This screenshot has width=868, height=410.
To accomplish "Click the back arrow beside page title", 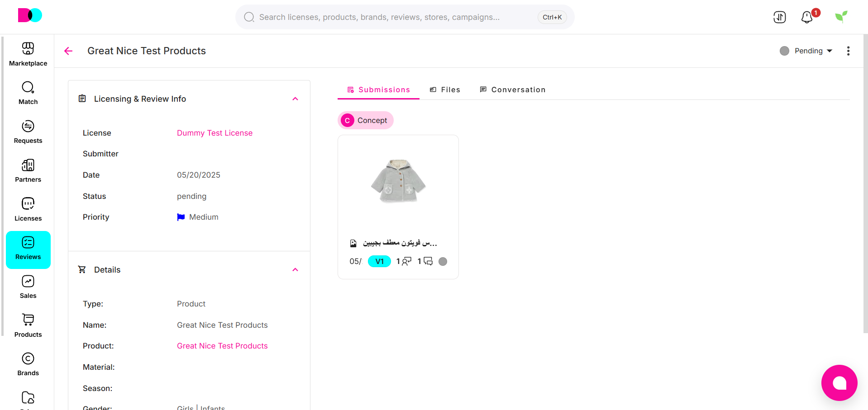I will pyautogui.click(x=68, y=51).
